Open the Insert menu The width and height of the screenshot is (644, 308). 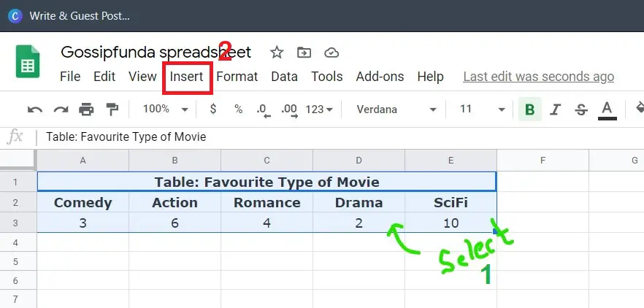187,77
